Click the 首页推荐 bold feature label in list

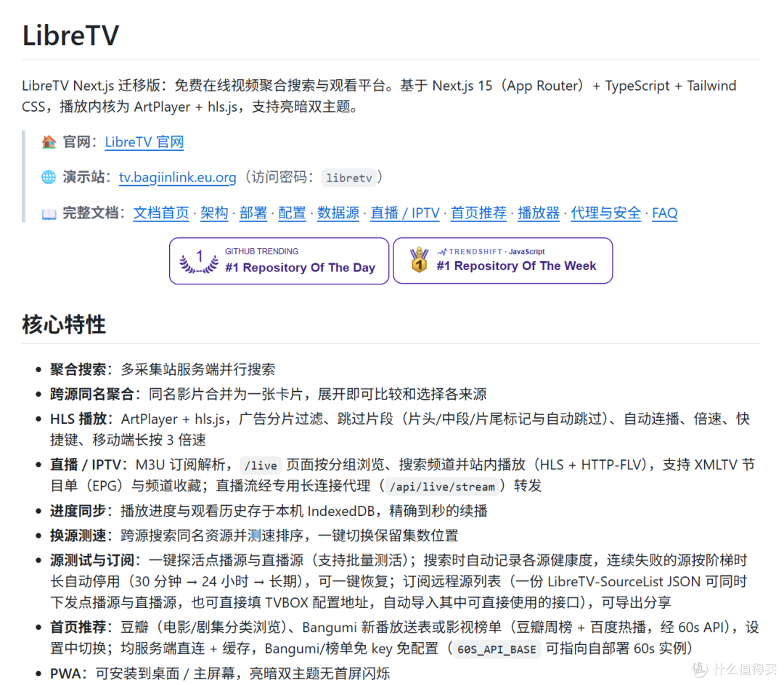point(78,627)
